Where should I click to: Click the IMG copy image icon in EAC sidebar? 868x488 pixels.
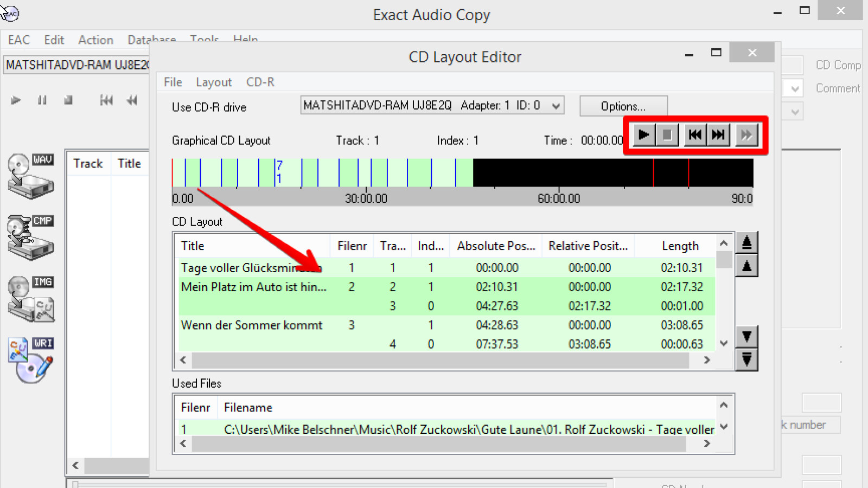point(31,299)
